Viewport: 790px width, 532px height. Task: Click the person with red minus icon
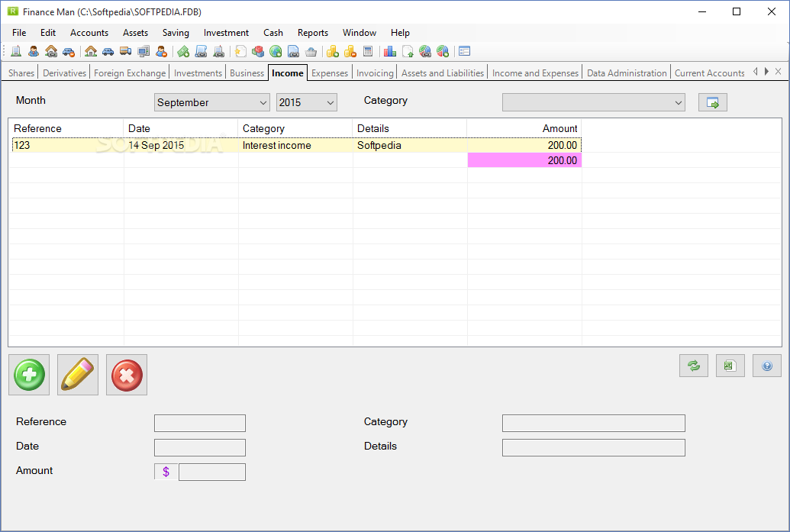point(161,51)
